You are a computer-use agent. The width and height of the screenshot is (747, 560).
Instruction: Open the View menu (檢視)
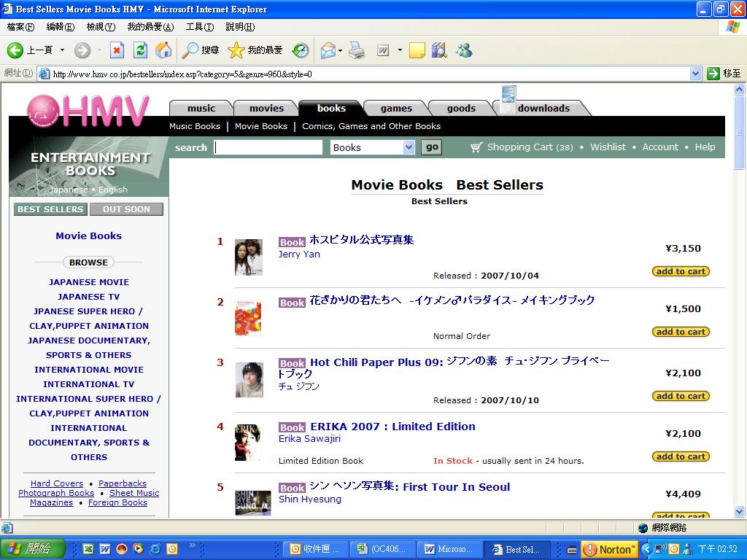[x=101, y=27]
